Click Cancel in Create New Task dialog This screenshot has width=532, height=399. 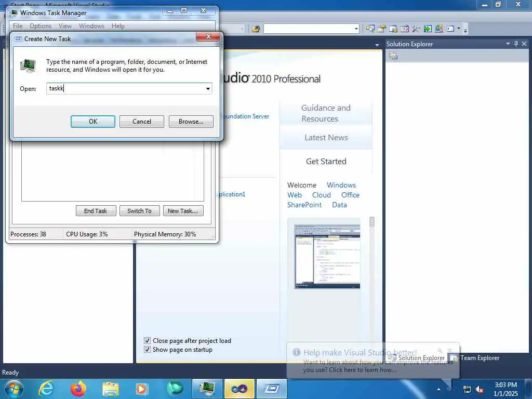[142, 122]
